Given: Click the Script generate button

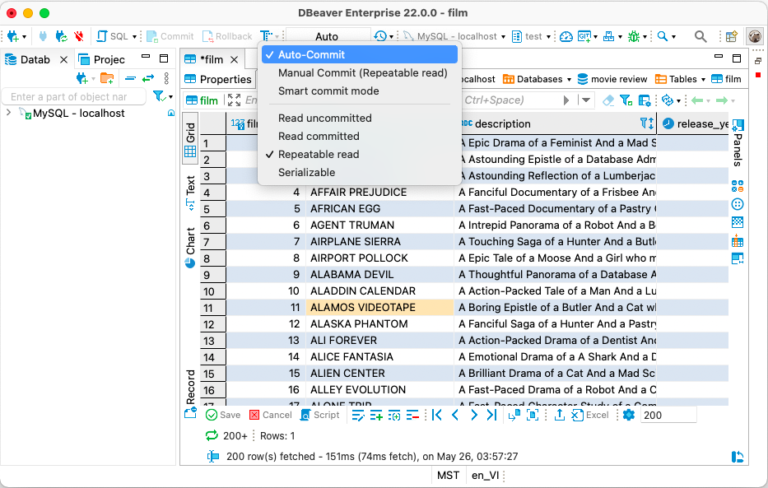Looking at the screenshot, I should [x=320, y=415].
